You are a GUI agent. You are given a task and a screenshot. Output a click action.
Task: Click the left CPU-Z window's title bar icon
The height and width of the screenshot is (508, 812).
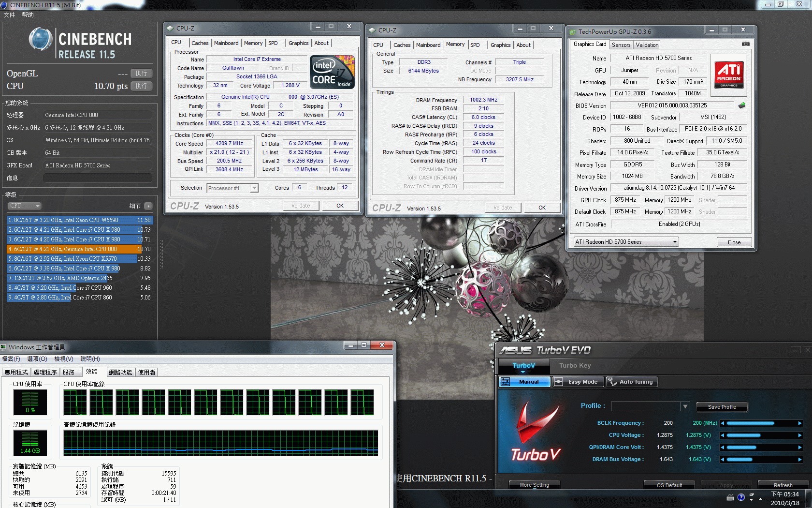coord(170,29)
